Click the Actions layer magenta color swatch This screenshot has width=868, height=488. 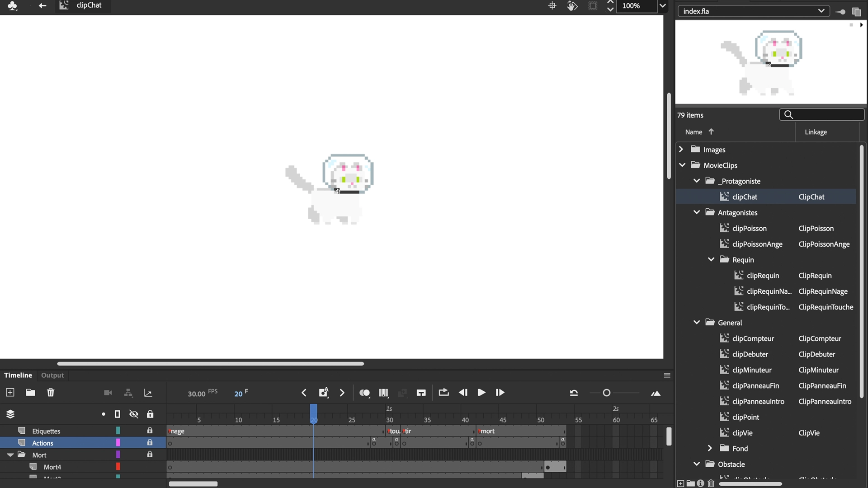[x=118, y=442]
